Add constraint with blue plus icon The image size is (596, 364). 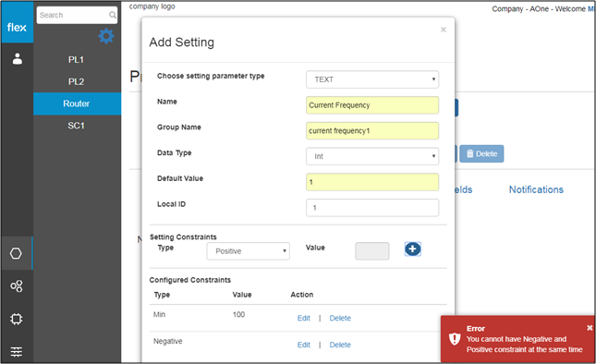coord(412,249)
